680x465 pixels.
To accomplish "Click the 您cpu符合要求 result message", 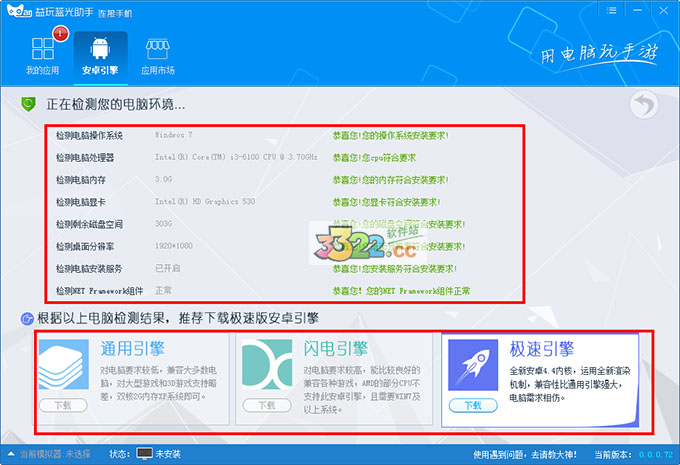I will [374, 157].
